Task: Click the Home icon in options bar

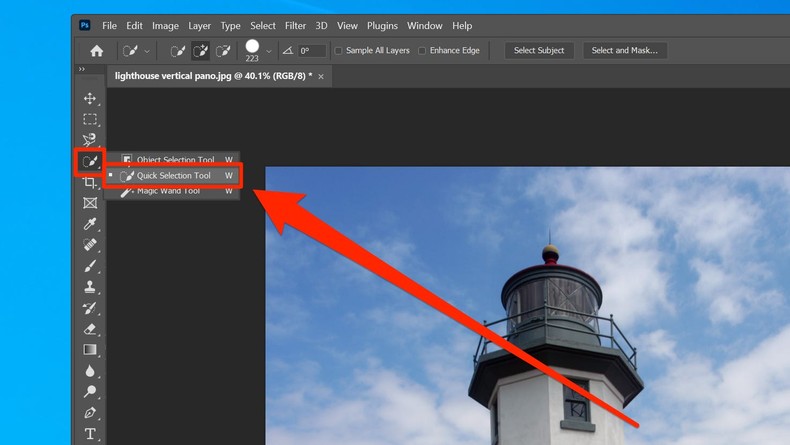Action: pyautogui.click(x=97, y=51)
